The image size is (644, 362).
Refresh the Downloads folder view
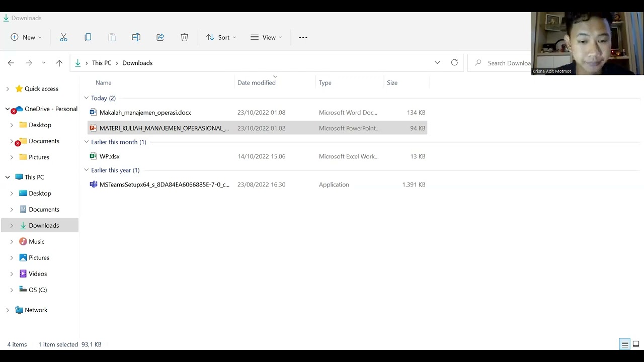coord(454,62)
